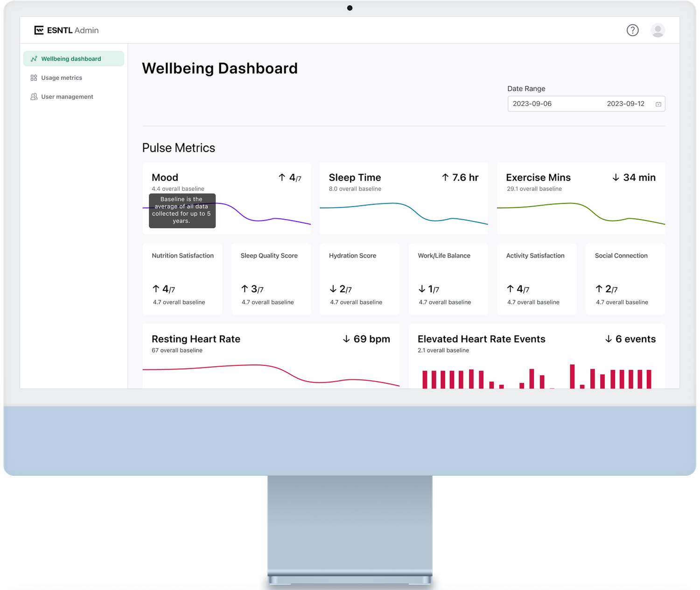Viewport: 700px width, 590px height.
Task: Click the Pulse Metrics section heading
Action: point(179,148)
